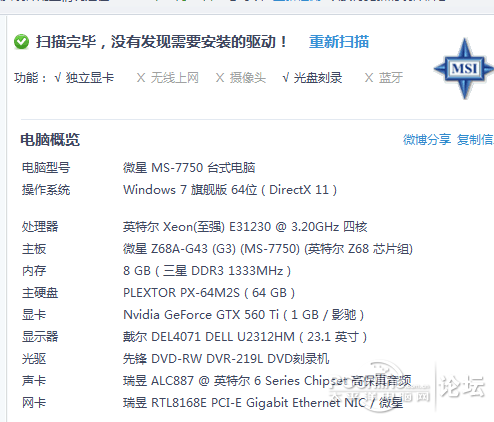
Task: Select the 光盘刻录 feature indicator
Action: tap(312, 78)
